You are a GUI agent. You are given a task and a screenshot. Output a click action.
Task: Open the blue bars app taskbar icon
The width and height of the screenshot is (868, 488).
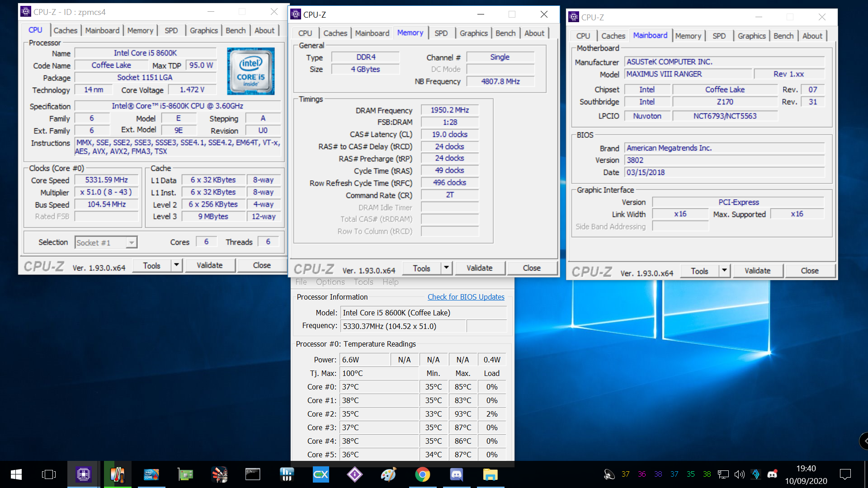coord(287,474)
